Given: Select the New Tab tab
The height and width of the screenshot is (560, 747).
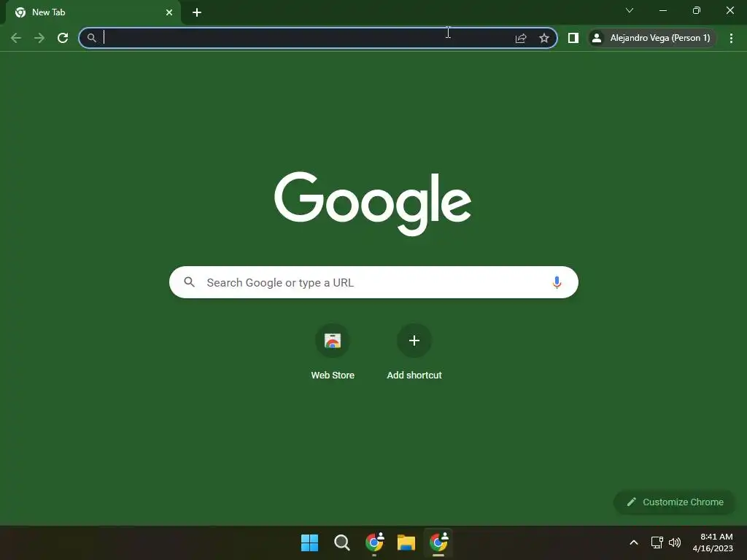Looking at the screenshot, I should pyautogui.click(x=93, y=12).
